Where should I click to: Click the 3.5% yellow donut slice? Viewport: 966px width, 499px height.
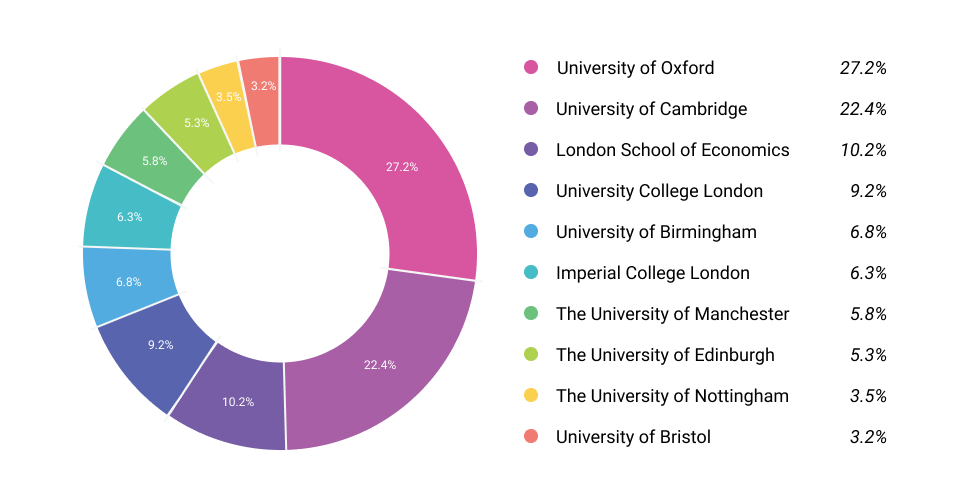[229, 97]
